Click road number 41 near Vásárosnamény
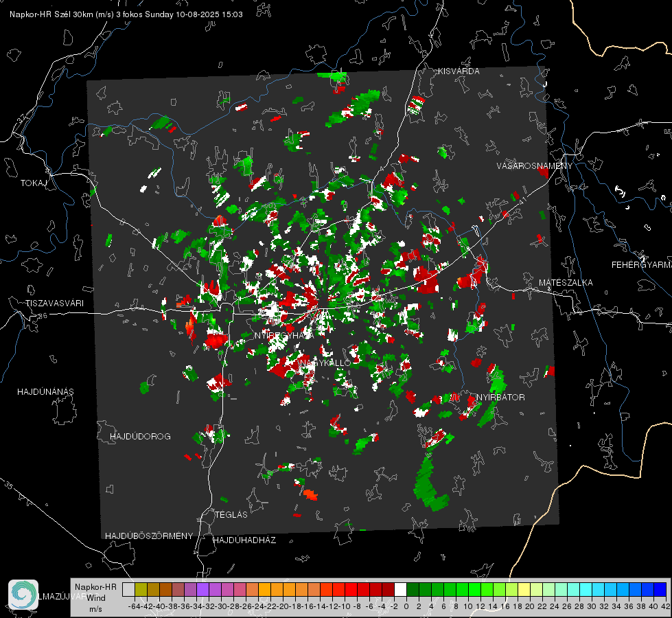Screen dimensions: 672x618 coord(522,201)
